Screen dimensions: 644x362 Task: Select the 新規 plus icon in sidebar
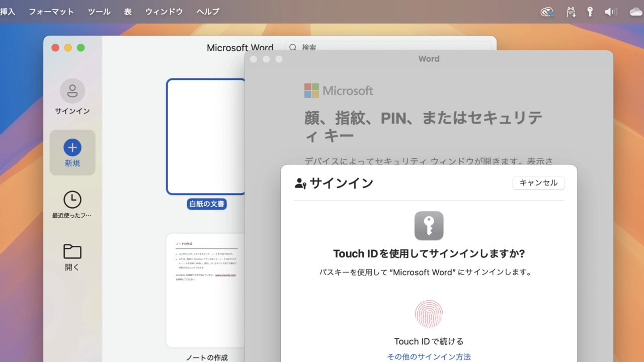72,147
